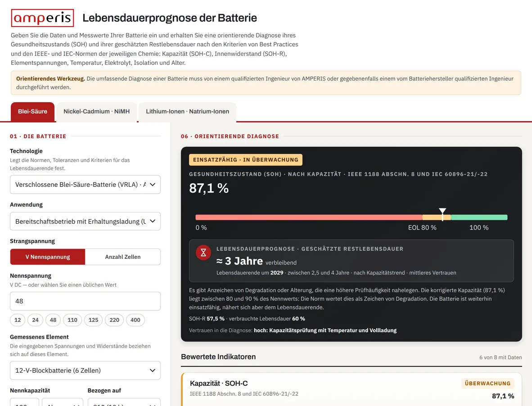Choose the 220 V preset chip
The image size is (532, 406).
click(114, 320)
